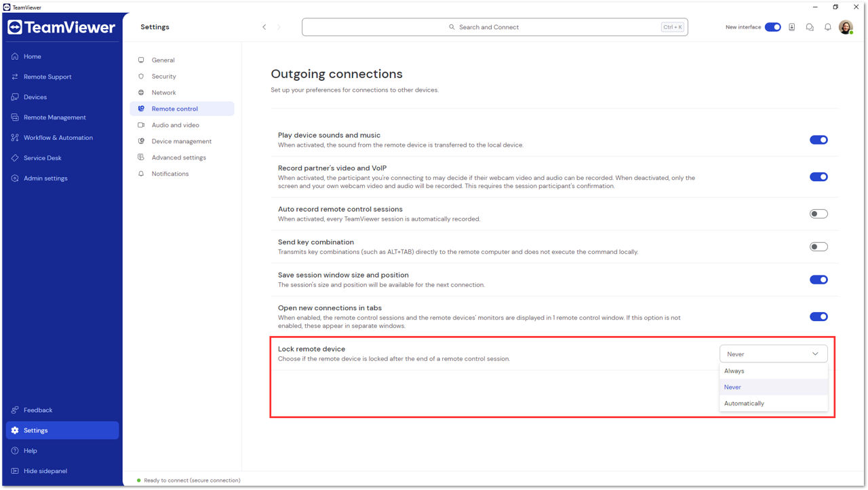Click the Remote Support sidebar icon
868x490 pixels.
[x=15, y=77]
